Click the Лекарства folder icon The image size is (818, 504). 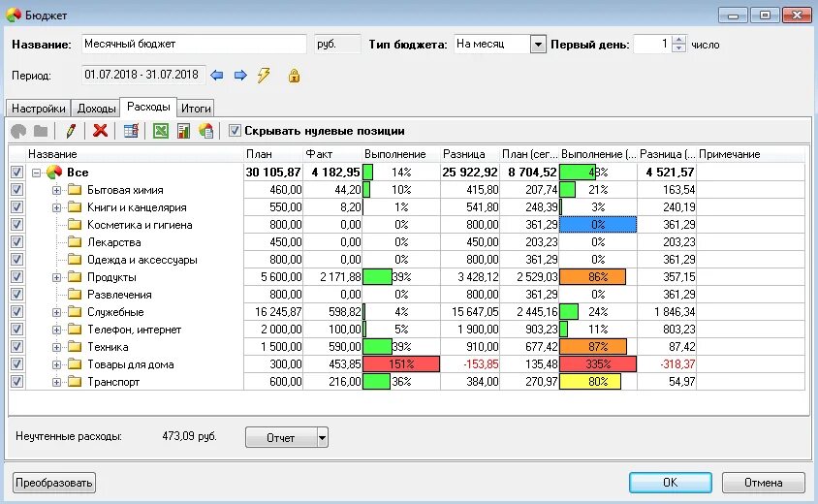75,242
